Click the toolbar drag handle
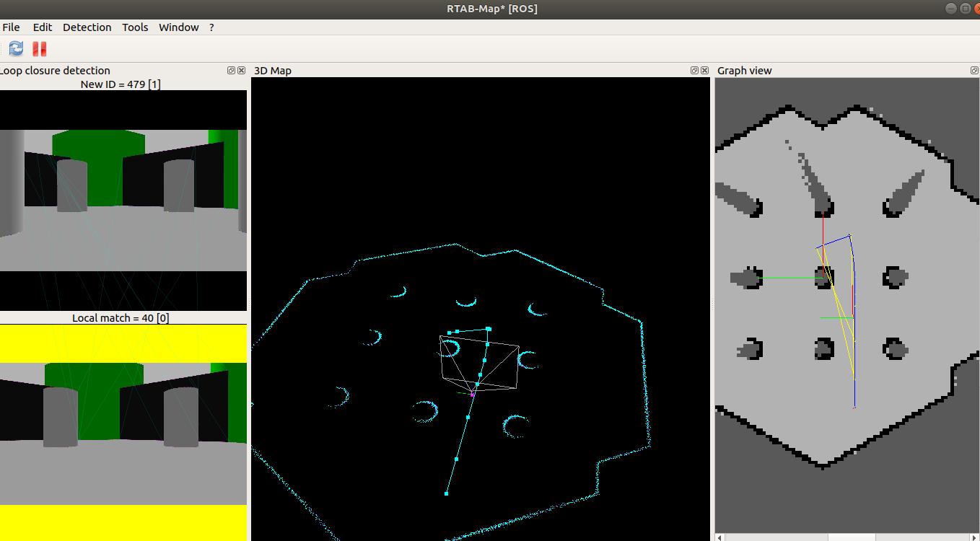Screen dimensions: 980x541 tap(1, 48)
